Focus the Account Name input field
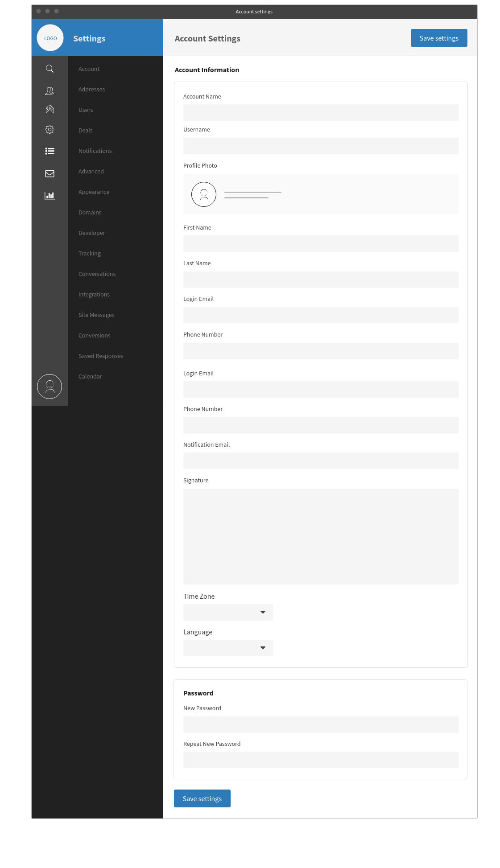Screen dimensions: 500x868 tap(321, 112)
